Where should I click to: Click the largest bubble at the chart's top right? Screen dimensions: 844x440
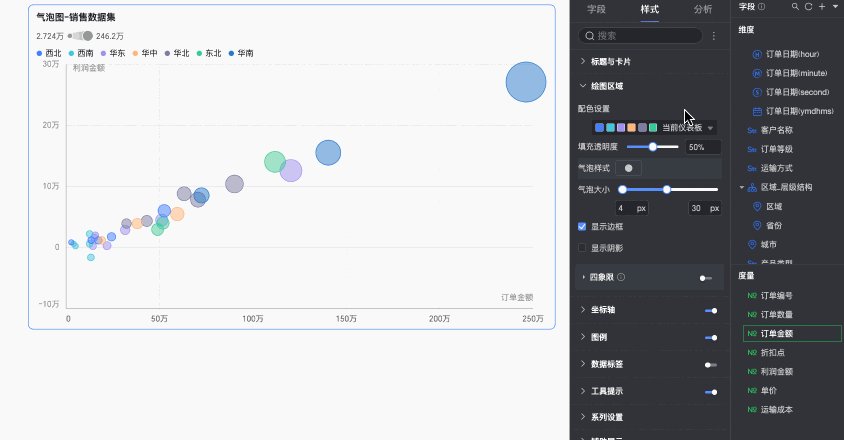[x=526, y=82]
